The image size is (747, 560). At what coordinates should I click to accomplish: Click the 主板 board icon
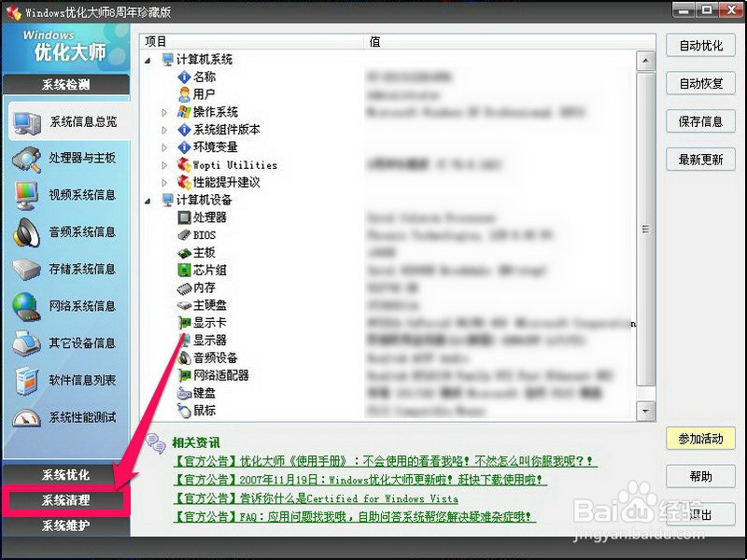click(184, 253)
